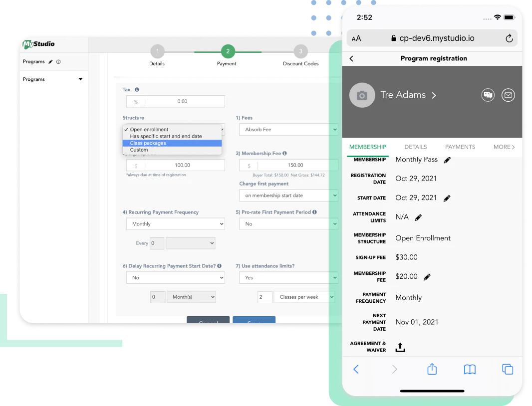Click the Every interval number field
Viewport: 532px width, 406px height.
(x=157, y=243)
